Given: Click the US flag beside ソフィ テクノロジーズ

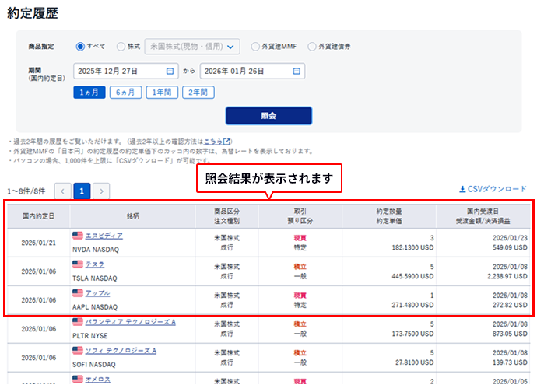Looking at the screenshot, I should [77, 351].
